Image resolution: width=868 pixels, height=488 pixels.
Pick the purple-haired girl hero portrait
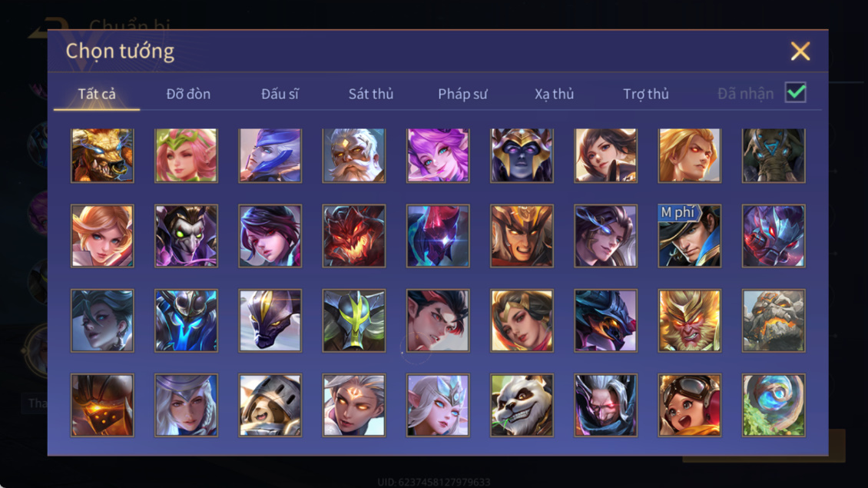[x=438, y=156]
